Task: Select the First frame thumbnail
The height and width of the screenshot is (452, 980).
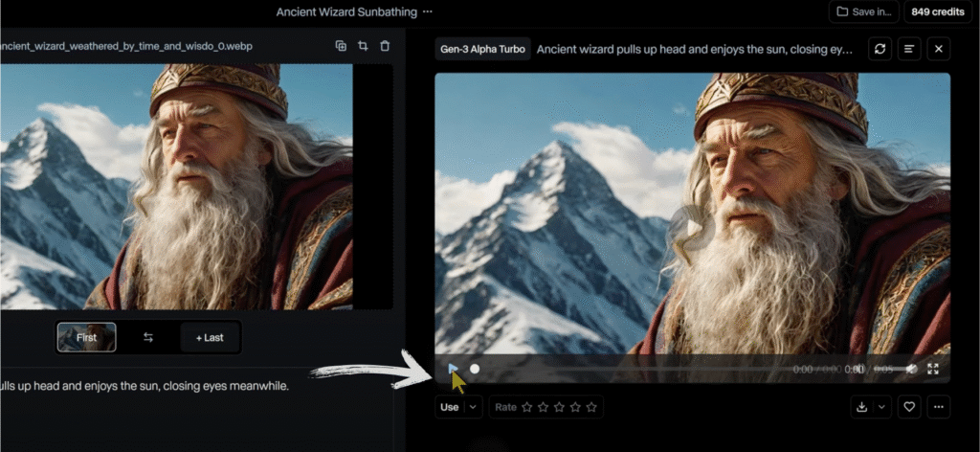Action: 87,337
